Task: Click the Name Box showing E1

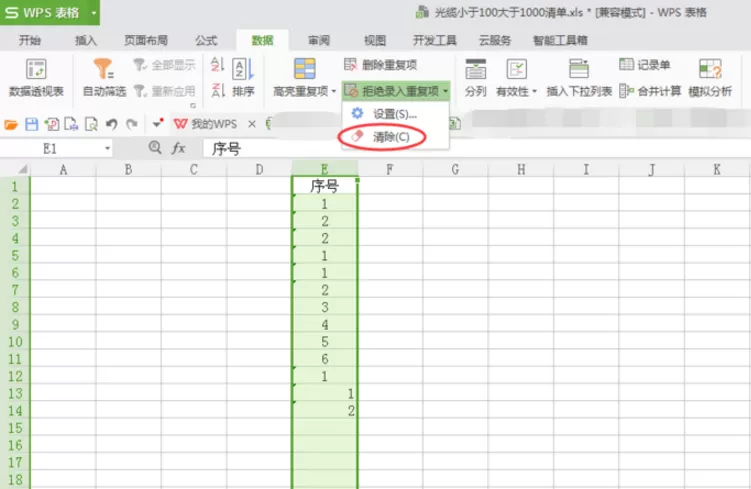Action: pos(50,149)
